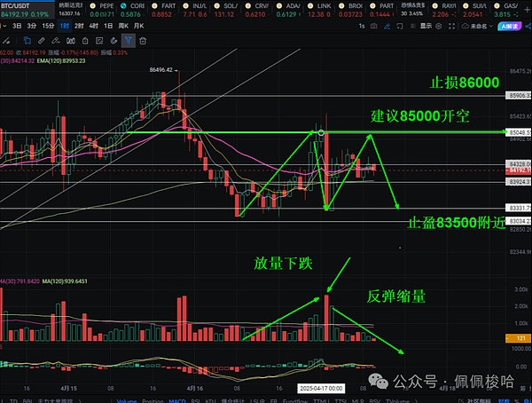Click the highlighted filter funnel icon

click(129, 40)
